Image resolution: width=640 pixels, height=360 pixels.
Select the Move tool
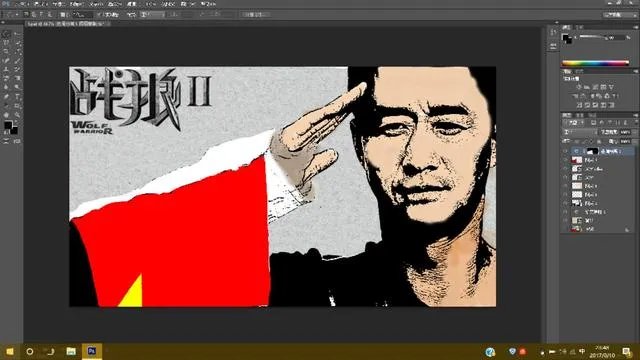point(18,34)
